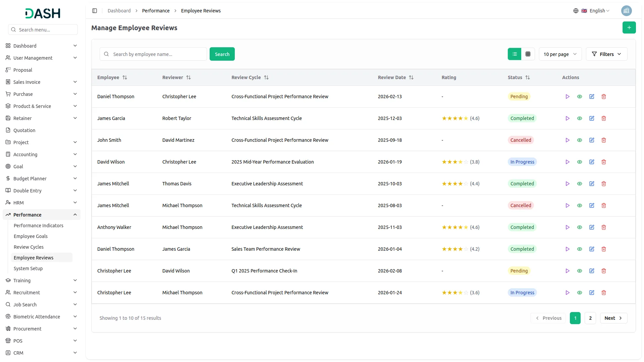Viewport: 644px width, 362px height.
Task: Open Review Cycles in sidebar
Action: click(x=29, y=247)
